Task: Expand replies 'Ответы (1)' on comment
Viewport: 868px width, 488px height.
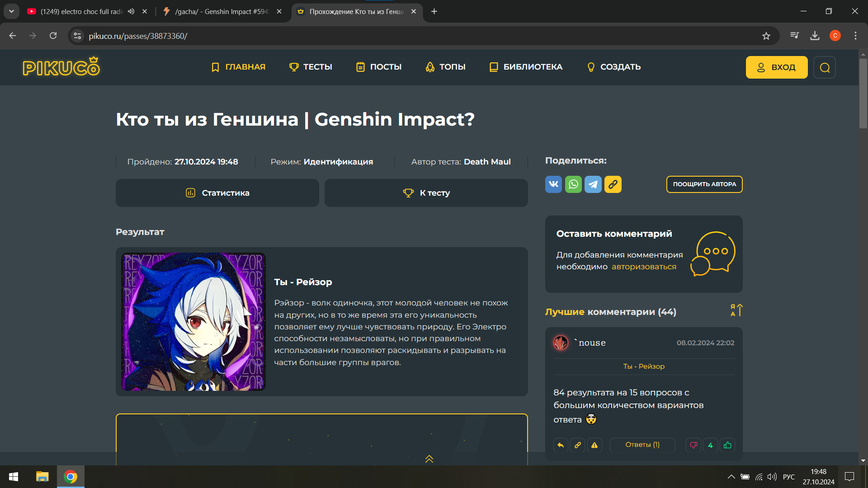Action: pyautogui.click(x=642, y=445)
